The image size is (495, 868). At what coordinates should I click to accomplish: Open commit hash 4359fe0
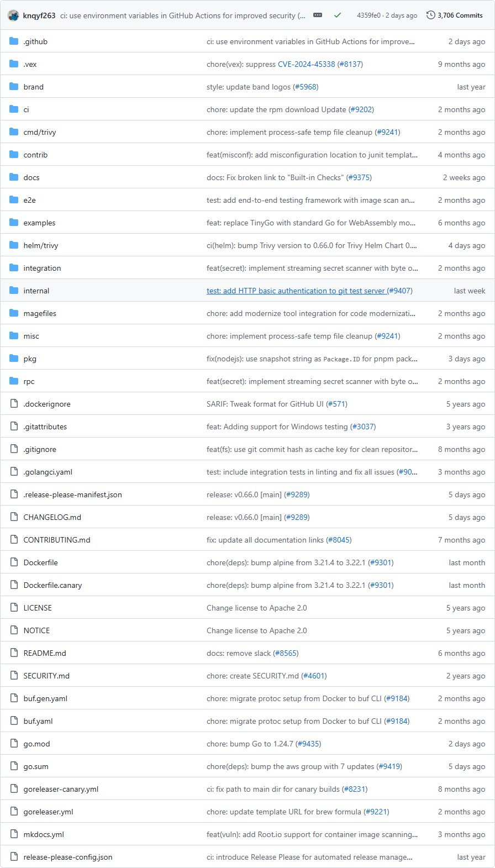[x=368, y=15]
